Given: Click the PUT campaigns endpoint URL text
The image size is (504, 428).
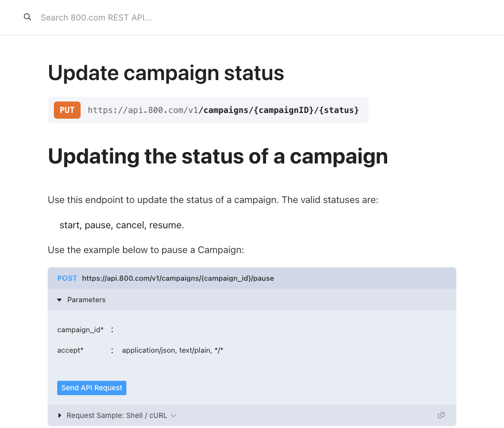Looking at the screenshot, I should tap(223, 110).
